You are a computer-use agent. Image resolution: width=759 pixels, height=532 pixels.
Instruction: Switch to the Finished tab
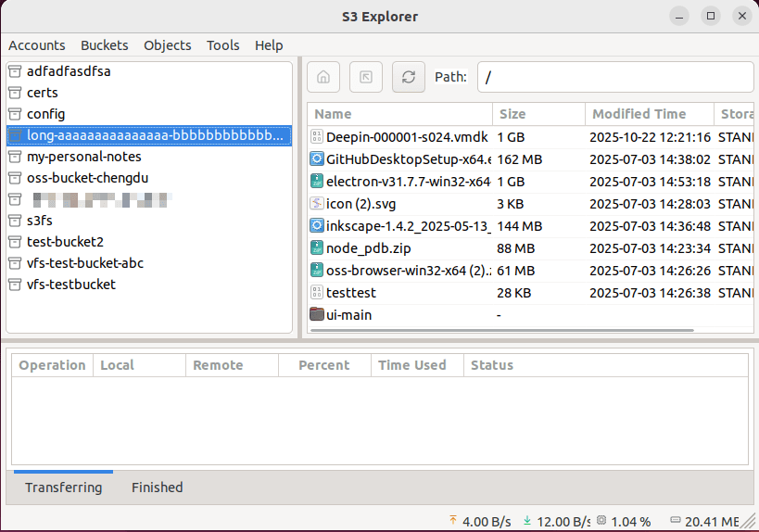click(x=157, y=488)
